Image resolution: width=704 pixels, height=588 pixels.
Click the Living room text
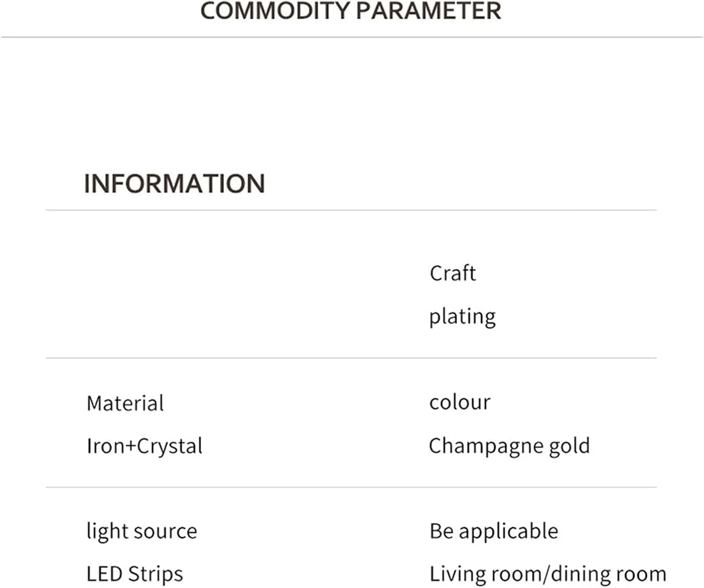coord(486,574)
